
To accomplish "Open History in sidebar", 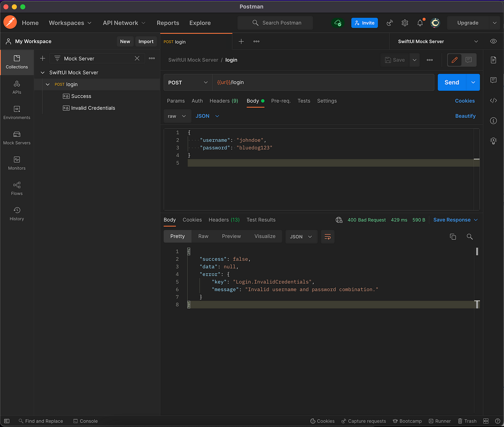I will tap(17, 213).
